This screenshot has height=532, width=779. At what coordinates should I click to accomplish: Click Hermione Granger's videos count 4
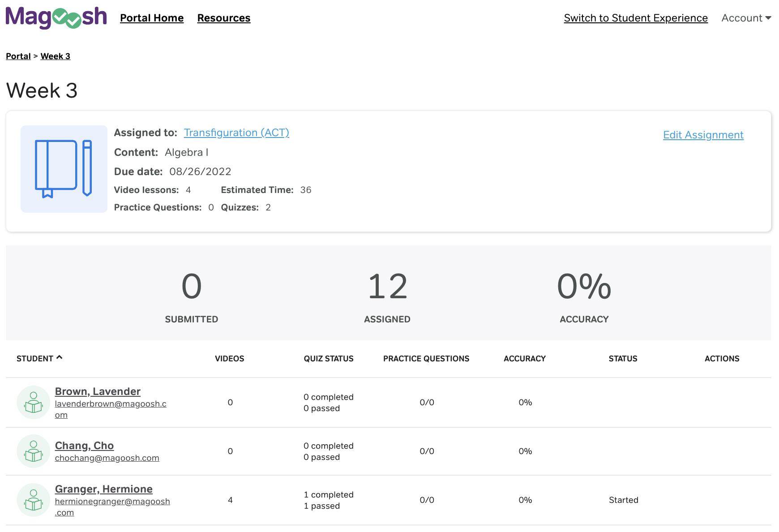tap(230, 500)
